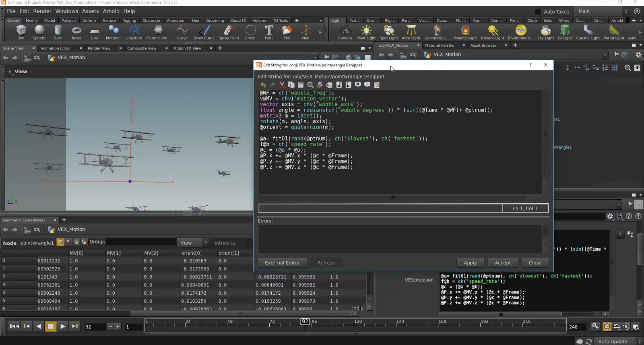Screen dimensions: 644x345
Task: Open the View dropdown in Geometry Spreadsheet
Action: click(193, 243)
